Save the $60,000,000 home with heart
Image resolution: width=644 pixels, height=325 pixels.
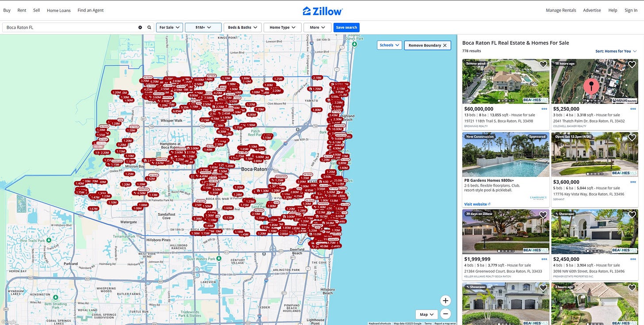(x=543, y=65)
